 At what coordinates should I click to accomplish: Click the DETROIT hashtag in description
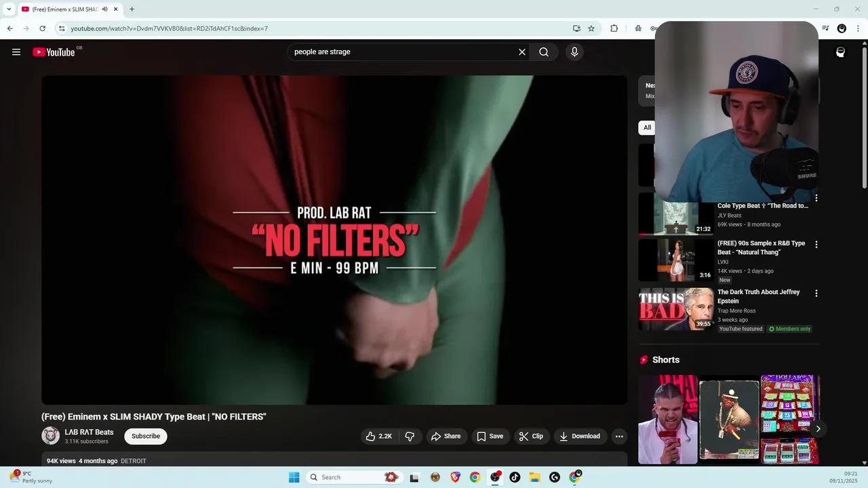tap(134, 461)
